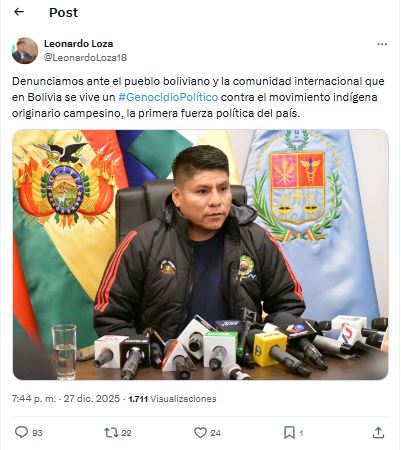Viewport: 401px width, 450px height.
Task: Open the #GenocidioPolítico hashtag
Action: click(x=168, y=97)
